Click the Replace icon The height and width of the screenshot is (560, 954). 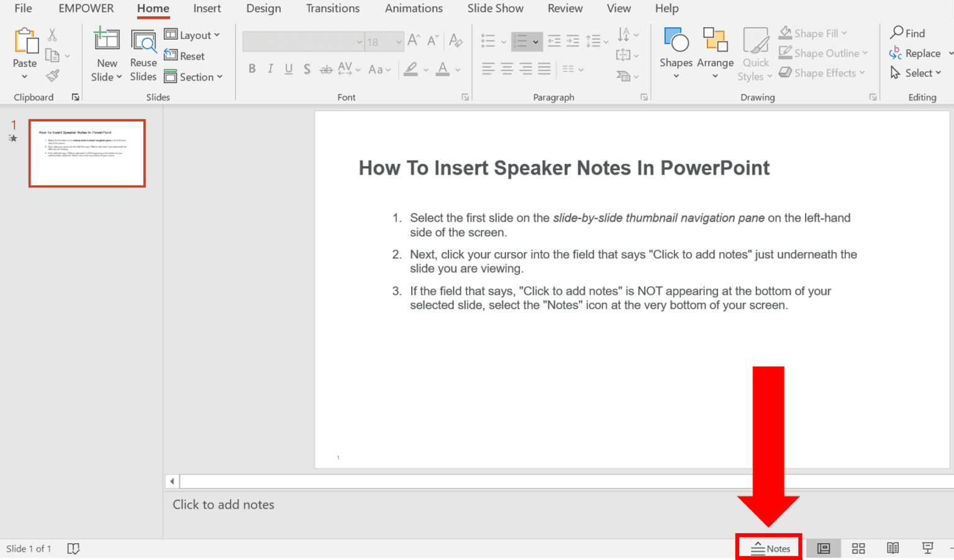(x=919, y=53)
